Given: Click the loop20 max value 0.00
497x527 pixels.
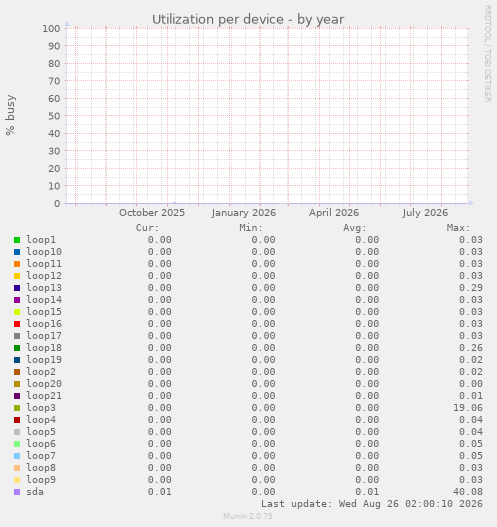Looking at the screenshot, I should [x=471, y=383].
